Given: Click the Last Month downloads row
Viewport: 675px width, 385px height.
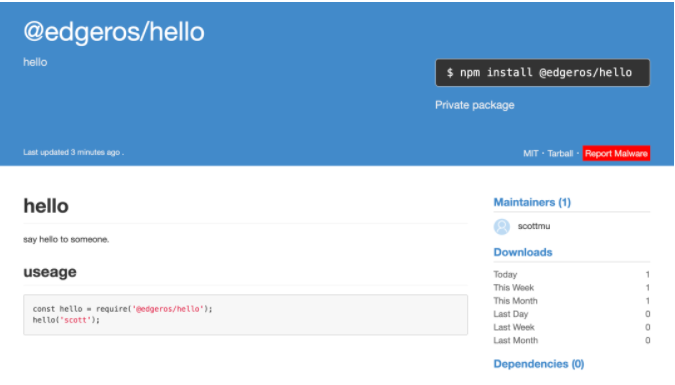Looking at the screenshot, I should pyautogui.click(x=572, y=340).
